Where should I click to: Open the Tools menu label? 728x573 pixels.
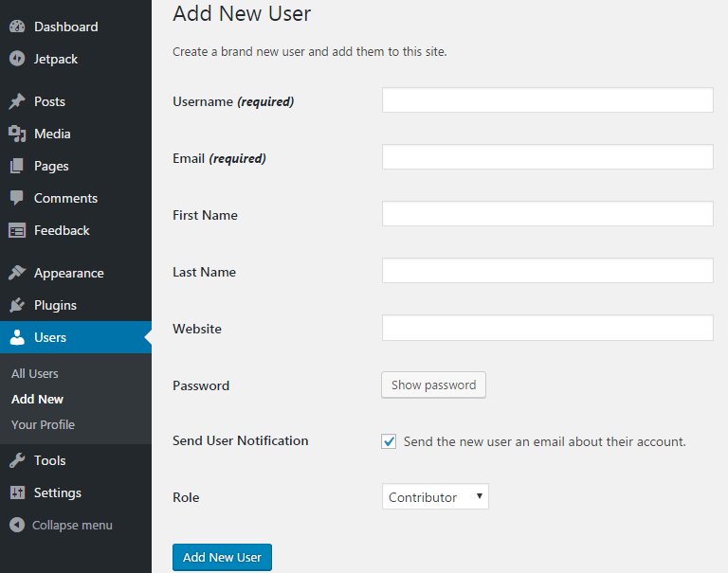click(49, 460)
